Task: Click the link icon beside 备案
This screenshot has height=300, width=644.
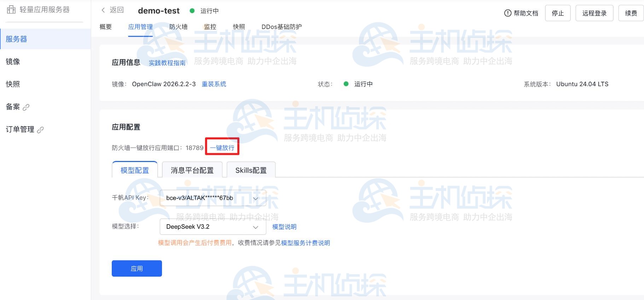Action: click(26, 107)
